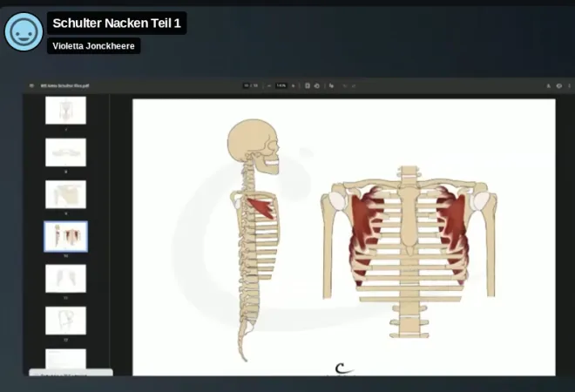The width and height of the screenshot is (575, 392).
Task: Toggle the sidebar menu icon in PDF toolbar
Action: [x=31, y=86]
